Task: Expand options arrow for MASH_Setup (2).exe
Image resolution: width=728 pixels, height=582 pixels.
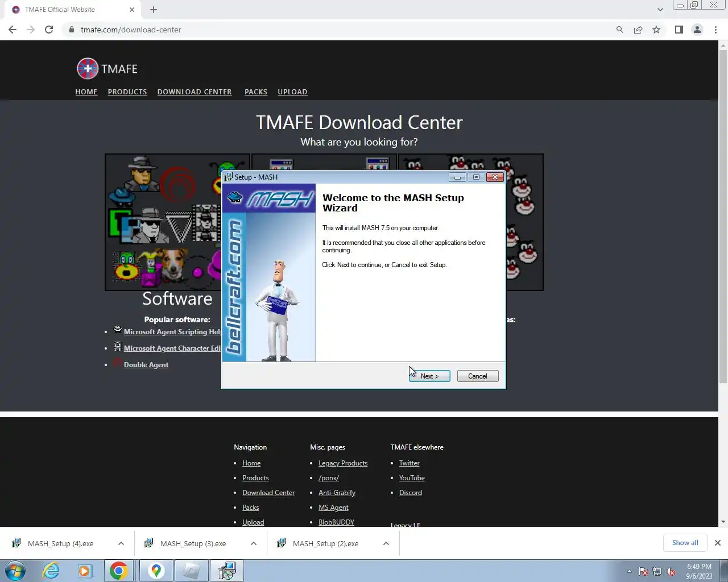Action: (386, 543)
